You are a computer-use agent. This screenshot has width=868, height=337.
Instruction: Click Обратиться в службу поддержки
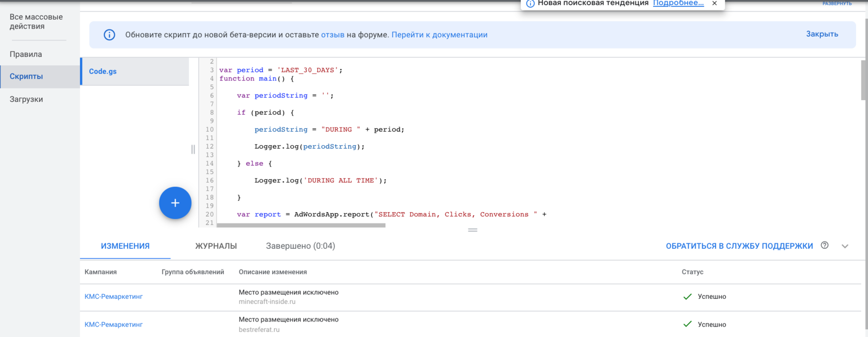click(739, 246)
